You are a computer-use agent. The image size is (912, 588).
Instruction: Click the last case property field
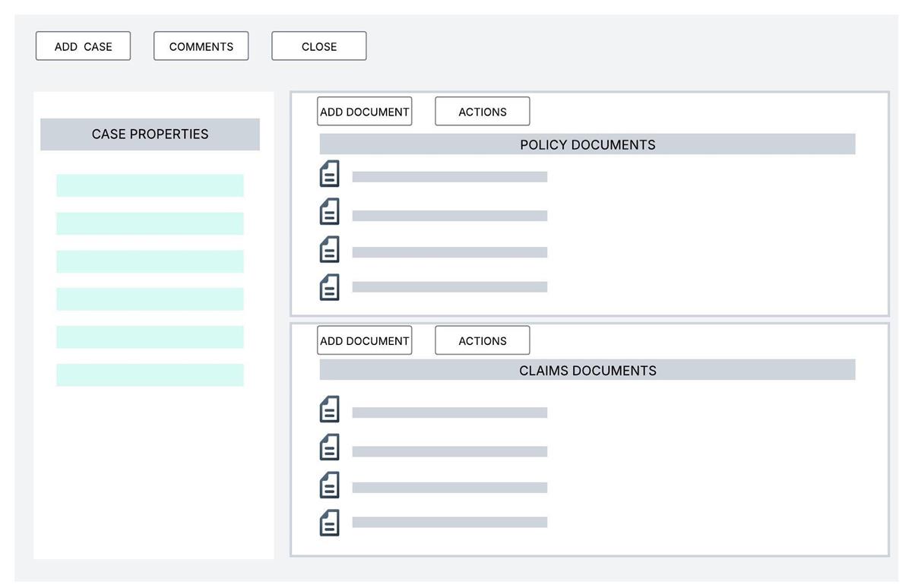[150, 375]
